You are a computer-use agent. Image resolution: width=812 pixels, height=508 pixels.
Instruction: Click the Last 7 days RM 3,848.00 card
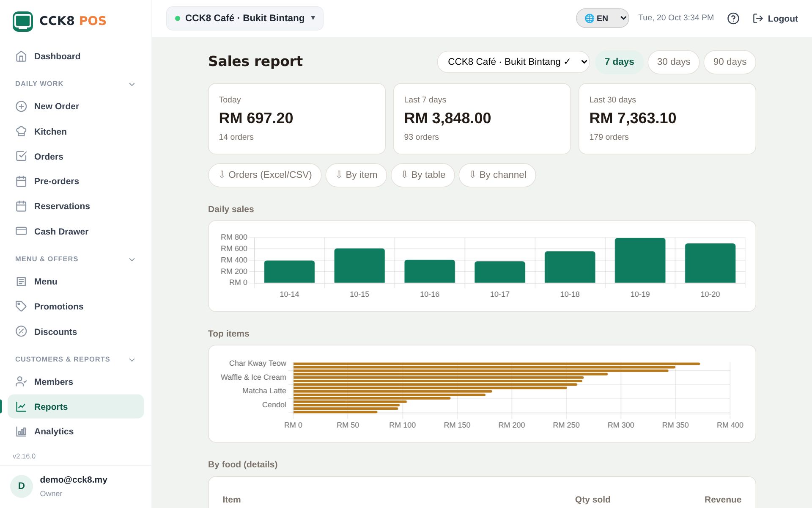pyautogui.click(x=482, y=119)
